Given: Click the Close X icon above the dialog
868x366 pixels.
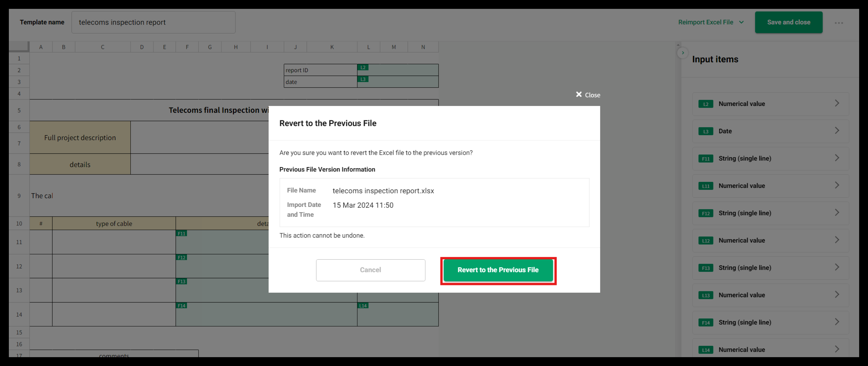Looking at the screenshot, I should 579,95.
